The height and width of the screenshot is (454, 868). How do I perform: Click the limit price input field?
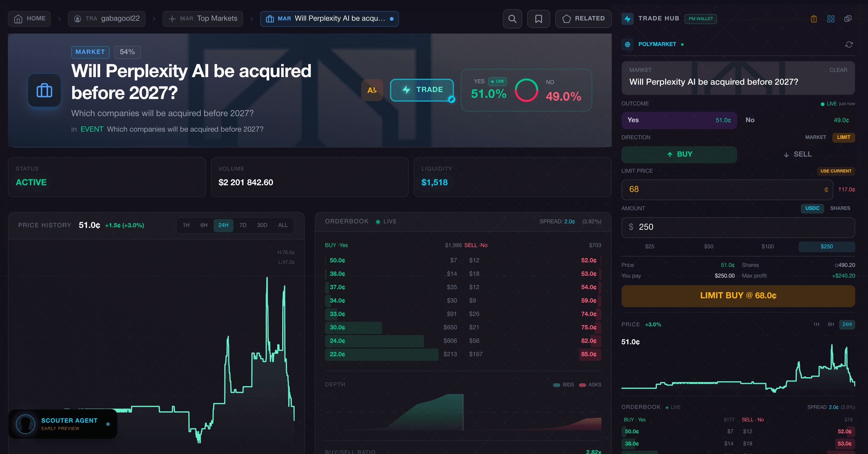(x=724, y=190)
